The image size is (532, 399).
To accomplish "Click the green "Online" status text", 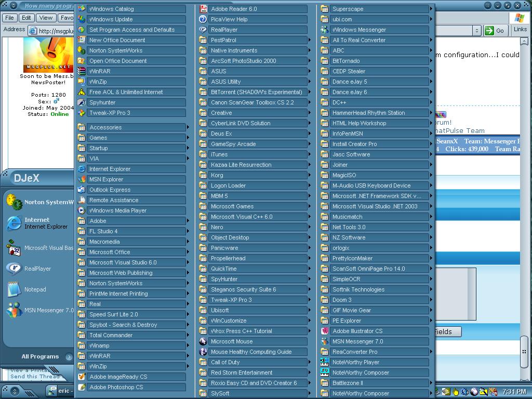I will (60, 114).
